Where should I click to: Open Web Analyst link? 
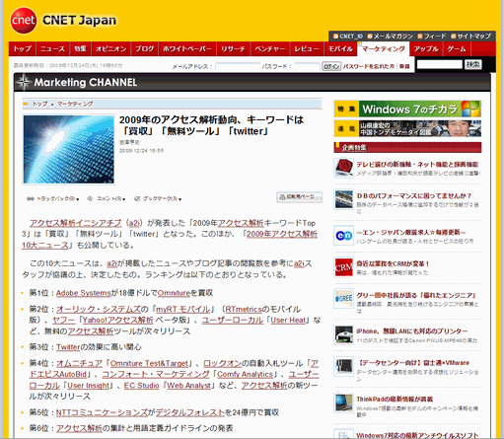click(188, 386)
